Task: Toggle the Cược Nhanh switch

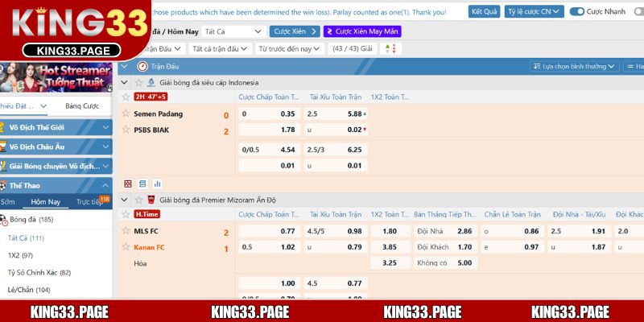Action: [x=577, y=11]
